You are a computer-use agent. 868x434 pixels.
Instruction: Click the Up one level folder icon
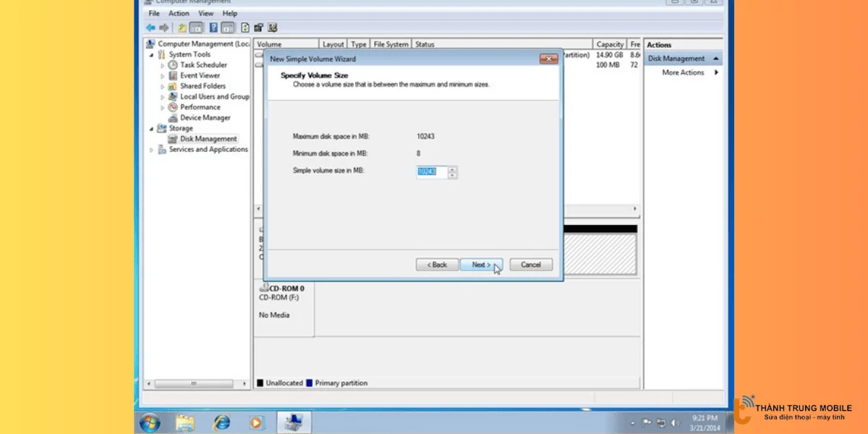[182, 27]
